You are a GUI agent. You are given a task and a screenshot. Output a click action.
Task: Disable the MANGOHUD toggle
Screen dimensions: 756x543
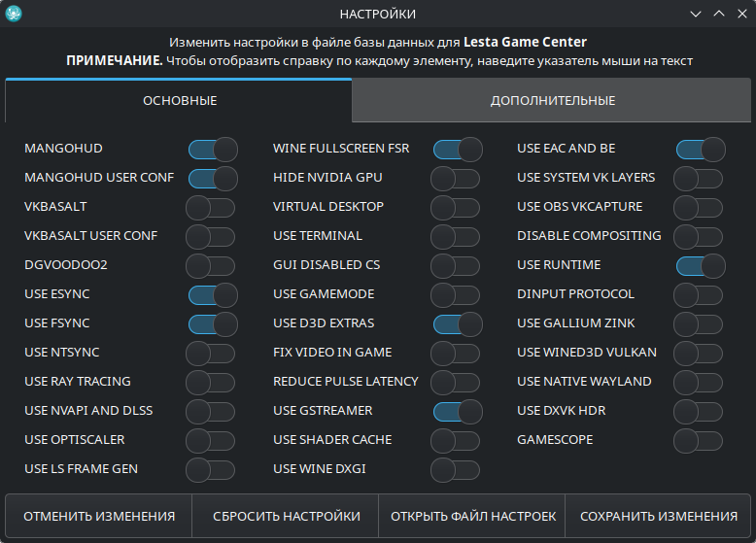tap(212, 149)
